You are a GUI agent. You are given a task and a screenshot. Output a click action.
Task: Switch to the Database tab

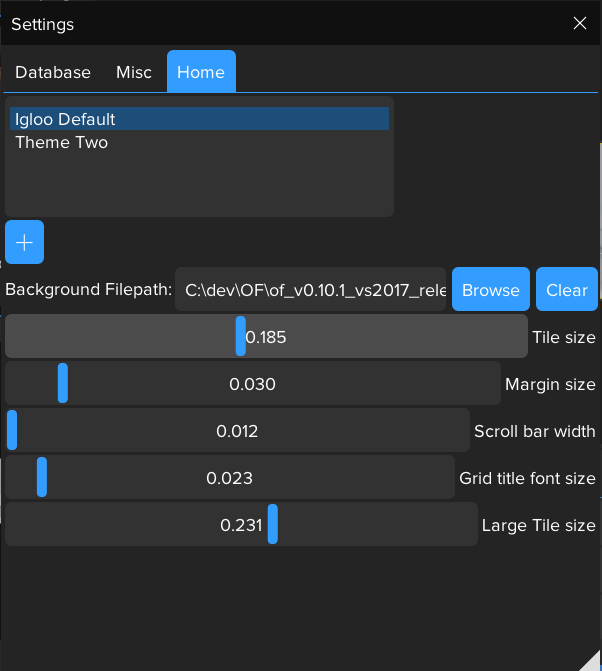[53, 72]
